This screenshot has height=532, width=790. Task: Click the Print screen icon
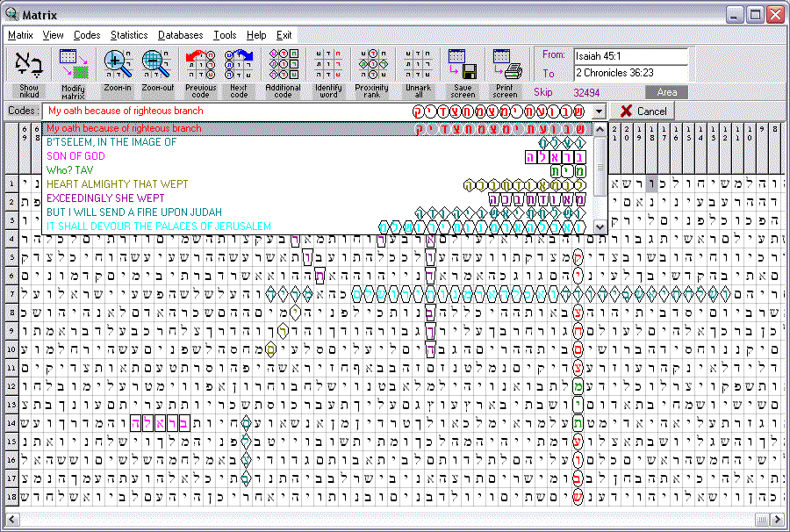(x=506, y=66)
